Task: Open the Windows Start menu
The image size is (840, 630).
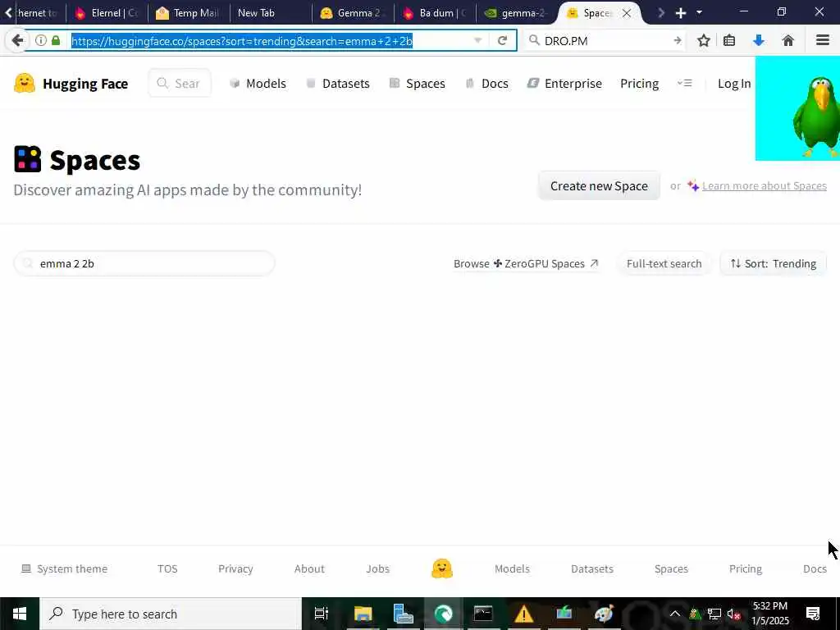Action: 20,614
